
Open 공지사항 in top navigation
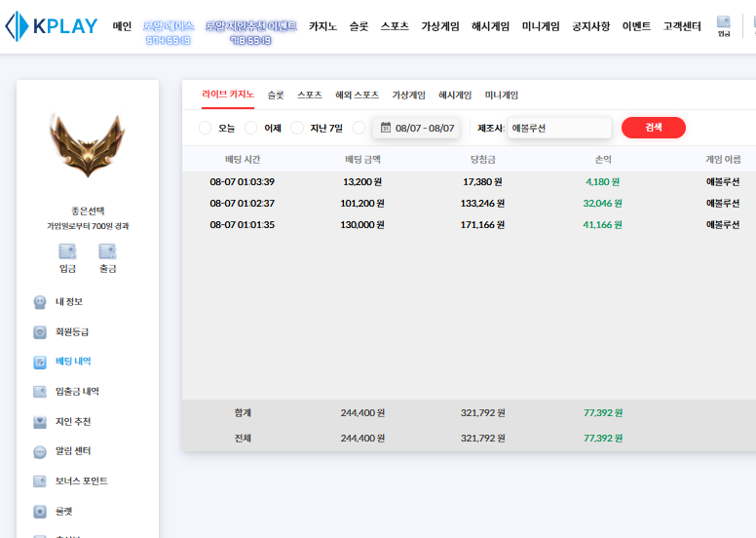pyautogui.click(x=591, y=26)
